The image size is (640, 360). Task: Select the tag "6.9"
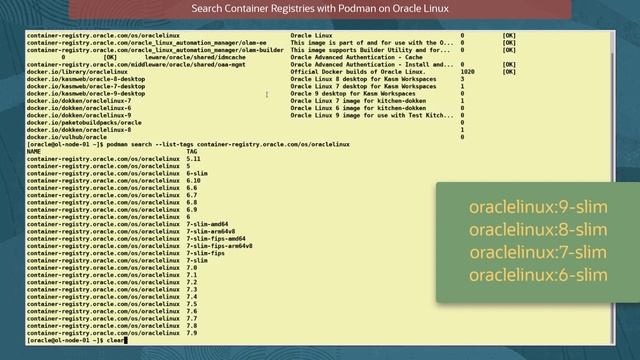pos(192,210)
